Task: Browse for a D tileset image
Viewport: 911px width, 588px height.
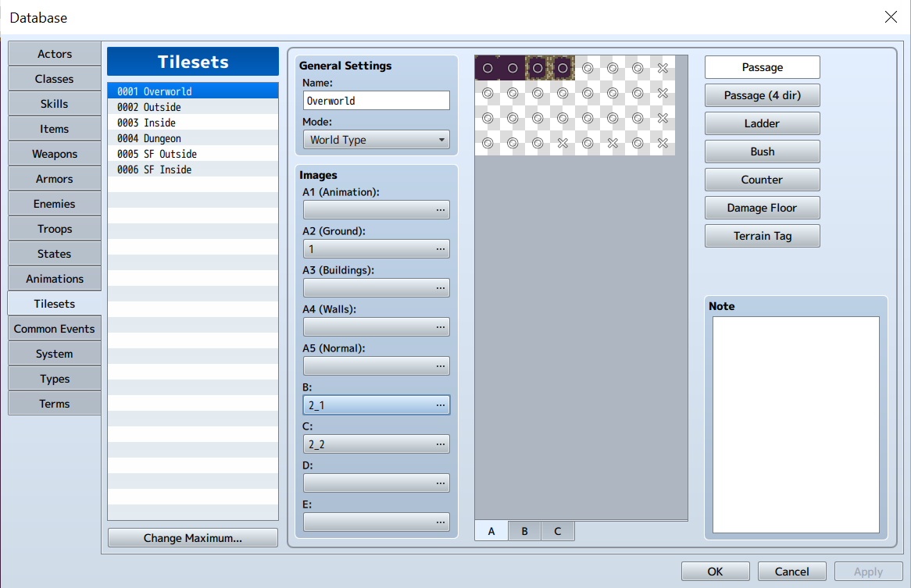Action: tap(442, 483)
